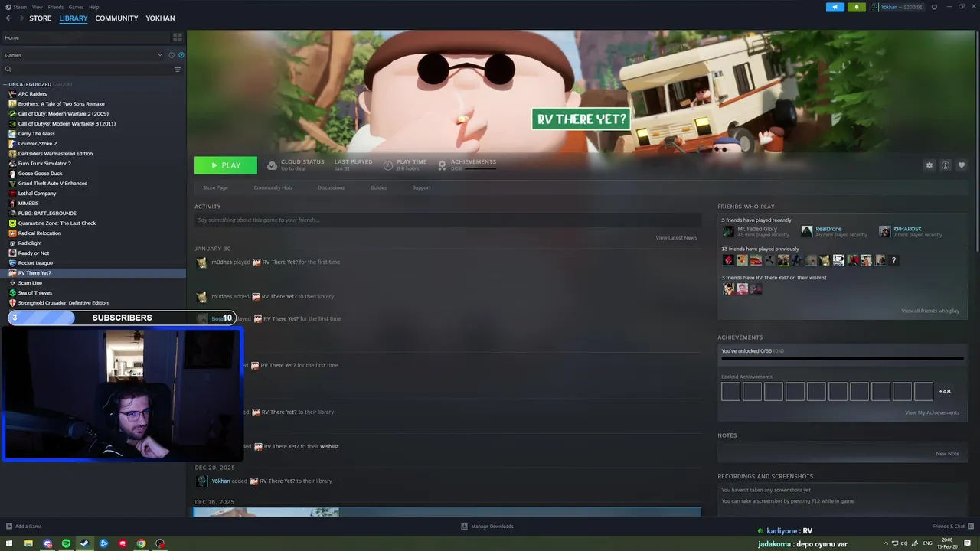Screen dimensions: 980x551
Task: Open the advanced filter options icon
Action: point(178,70)
